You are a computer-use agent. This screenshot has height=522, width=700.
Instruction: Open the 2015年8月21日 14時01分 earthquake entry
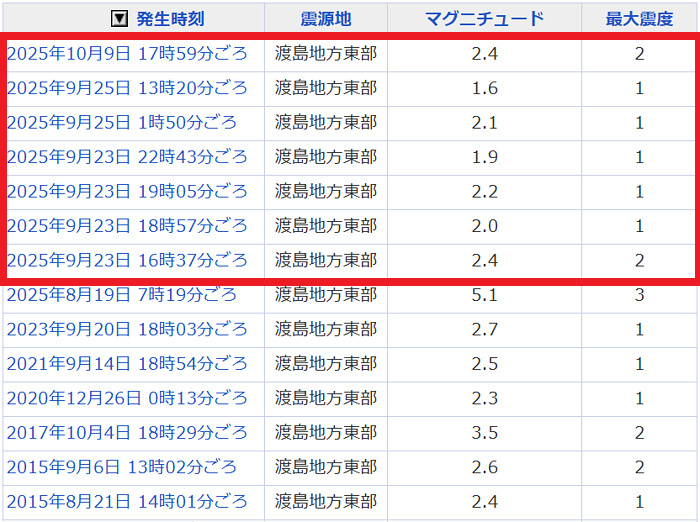[x=127, y=502]
